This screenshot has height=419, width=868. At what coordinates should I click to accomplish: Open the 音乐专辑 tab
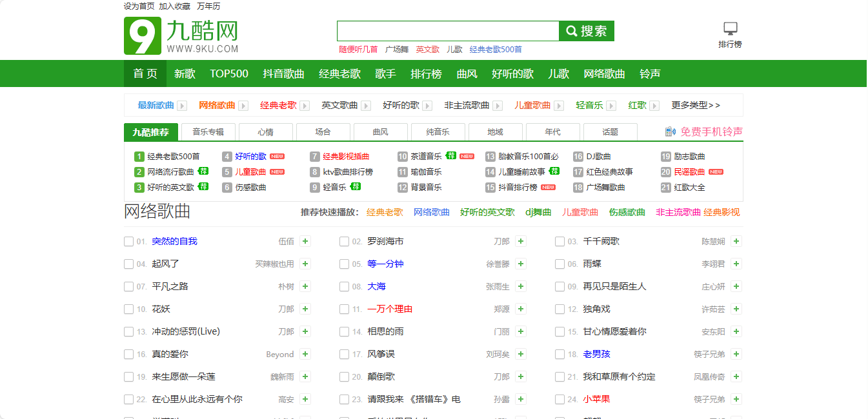click(x=208, y=131)
